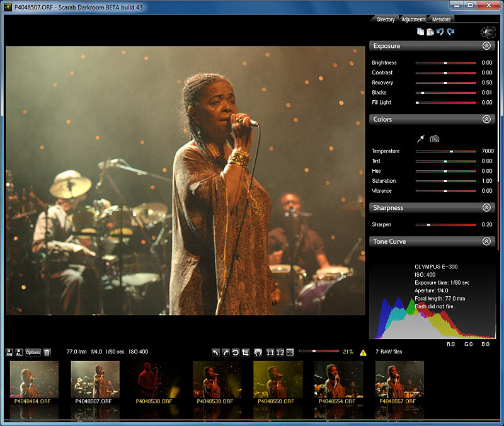Click the Saturation slider
Image resolution: width=504 pixels, height=426 pixels.
pos(445,181)
